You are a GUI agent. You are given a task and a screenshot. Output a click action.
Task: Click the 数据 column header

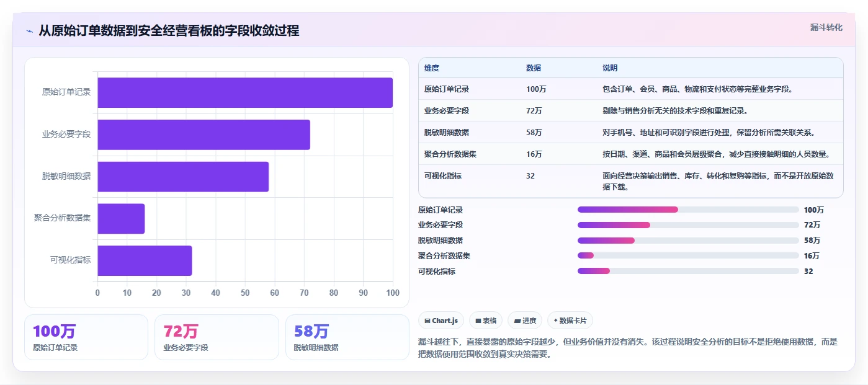click(534, 68)
